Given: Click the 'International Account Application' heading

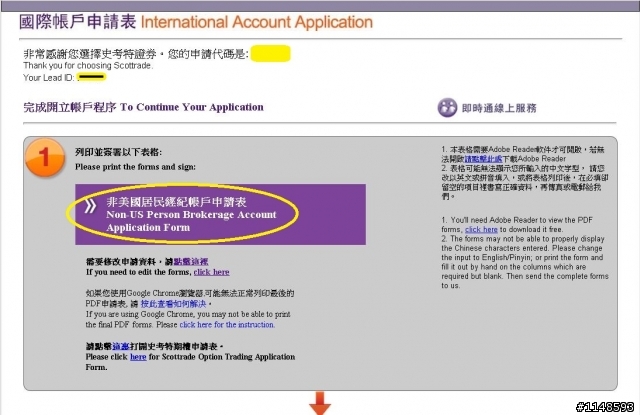Looking at the screenshot, I should point(257,22).
